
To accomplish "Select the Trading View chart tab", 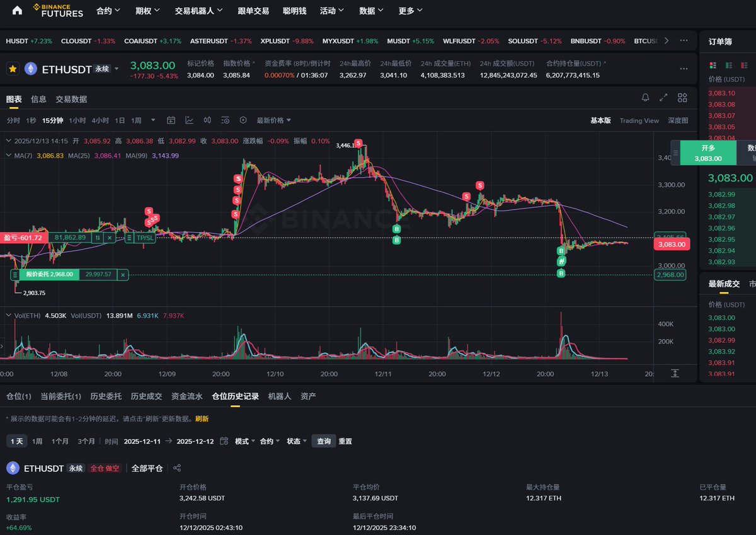I will [x=639, y=120].
